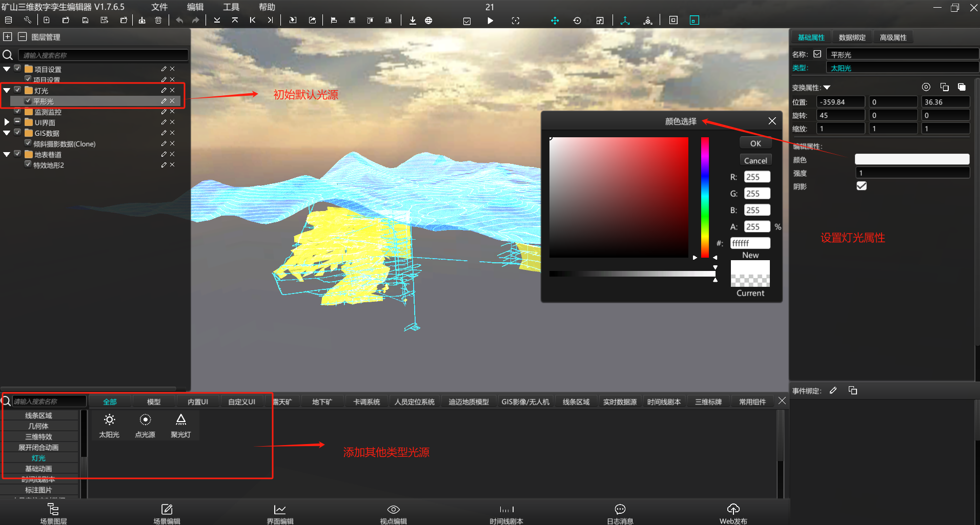
Task: Select the 模型 asset tab
Action: pos(154,402)
